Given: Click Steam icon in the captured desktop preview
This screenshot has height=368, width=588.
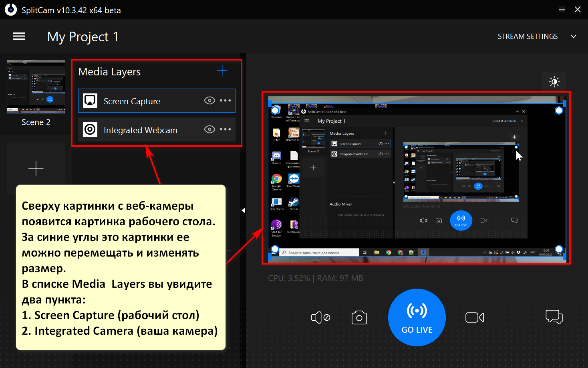Looking at the screenshot, I should [x=294, y=202].
